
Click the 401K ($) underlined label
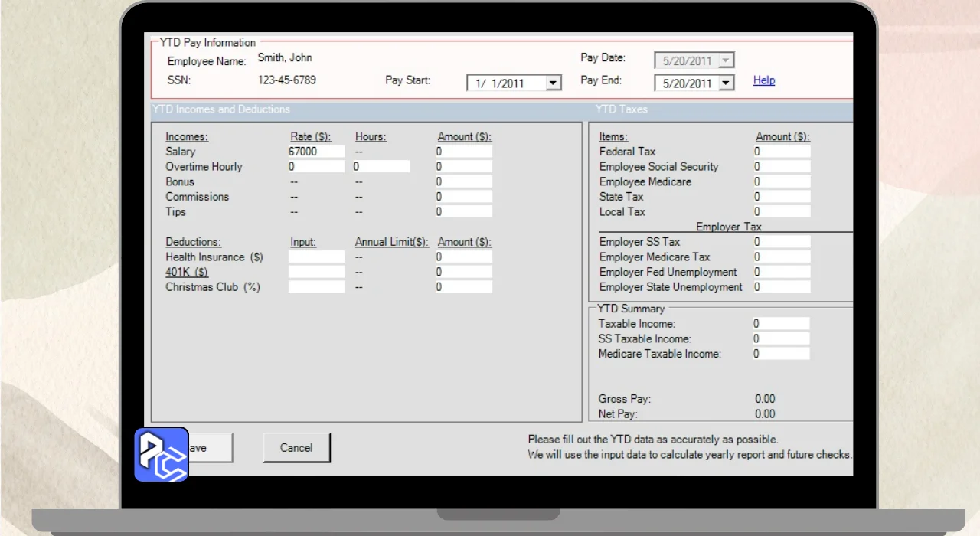coord(187,272)
